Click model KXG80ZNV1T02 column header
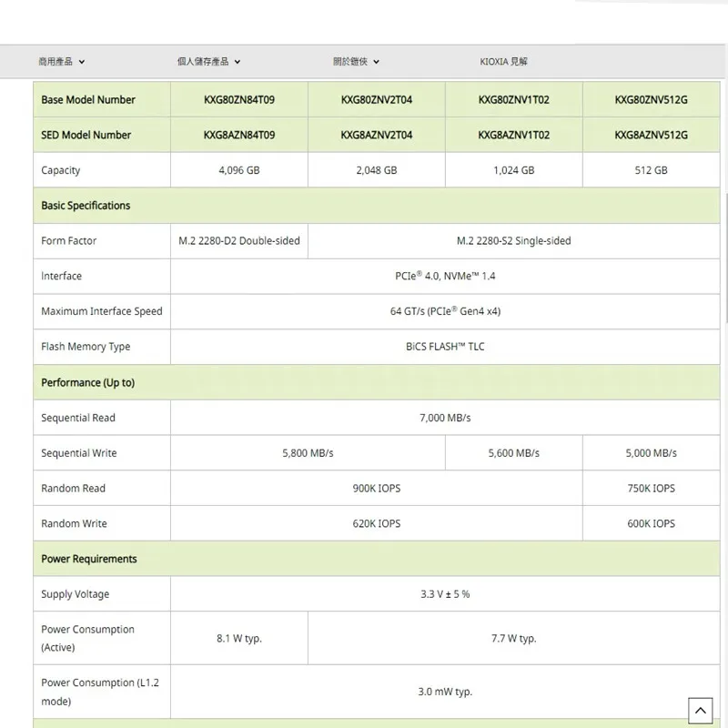Screen dimensions: 728x728 513,100
